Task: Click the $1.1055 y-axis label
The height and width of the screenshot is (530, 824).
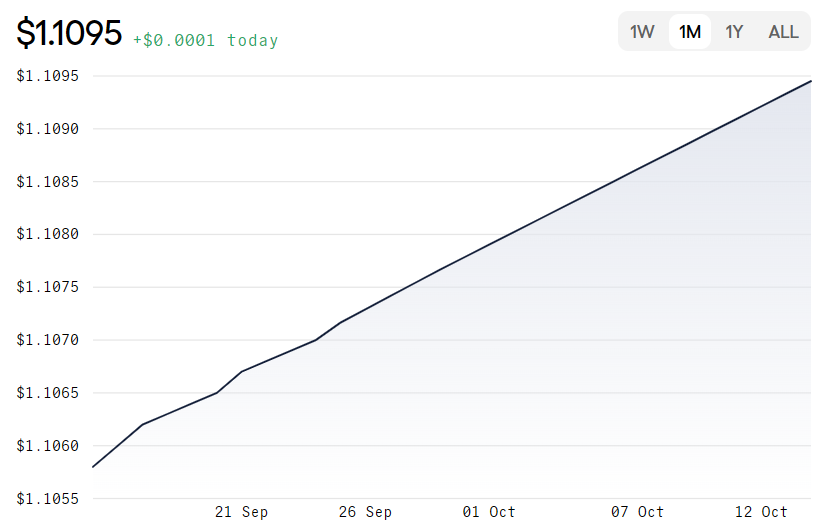Action: coord(48,498)
